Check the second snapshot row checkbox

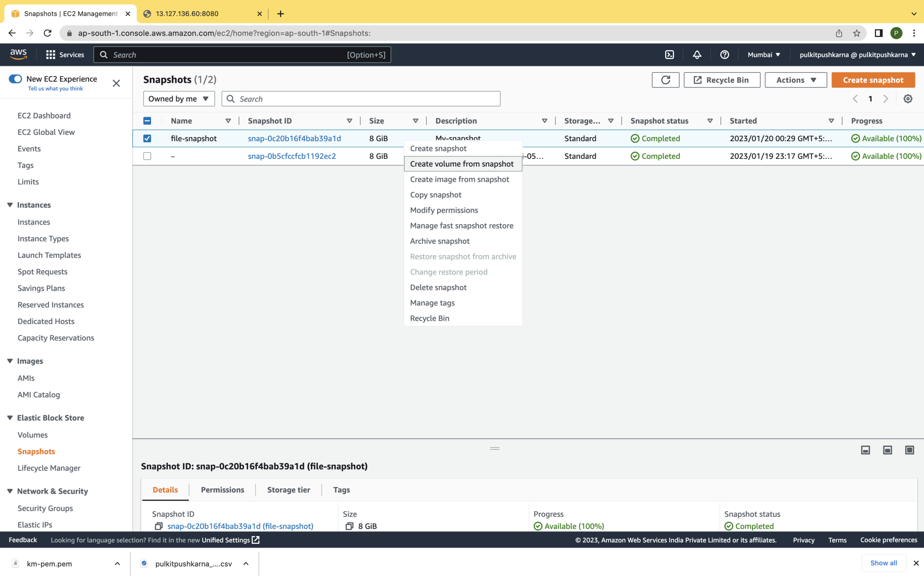click(147, 156)
